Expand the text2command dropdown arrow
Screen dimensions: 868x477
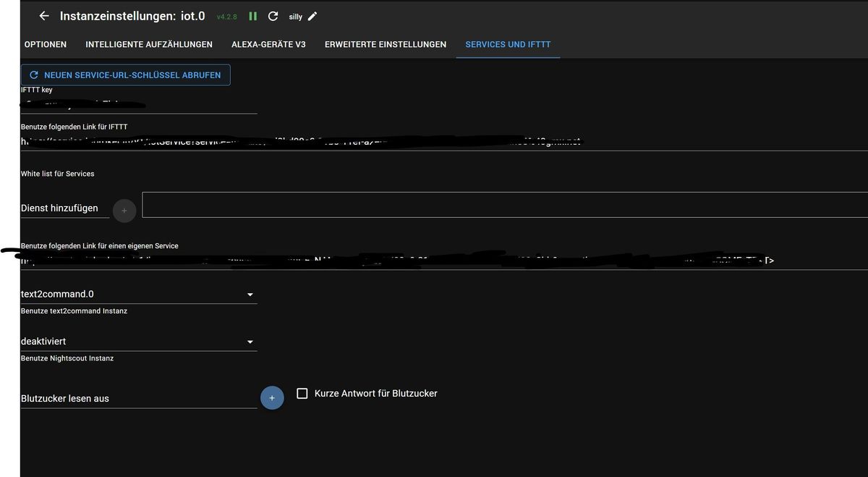(x=250, y=295)
